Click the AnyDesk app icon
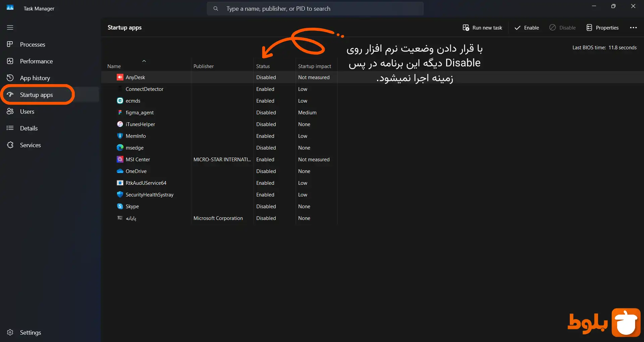 [120, 77]
